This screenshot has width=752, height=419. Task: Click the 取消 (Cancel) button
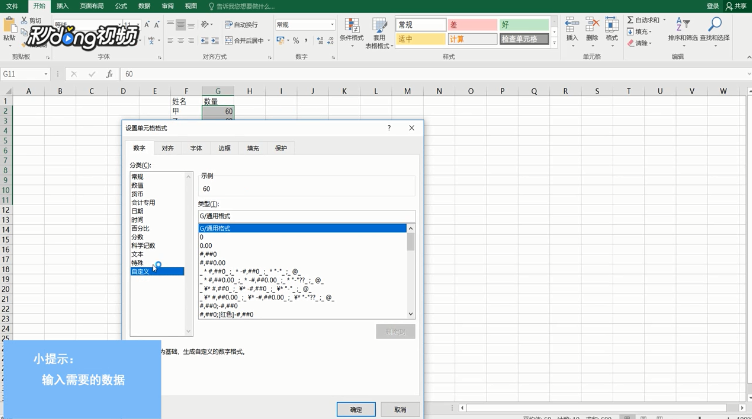[400, 409]
